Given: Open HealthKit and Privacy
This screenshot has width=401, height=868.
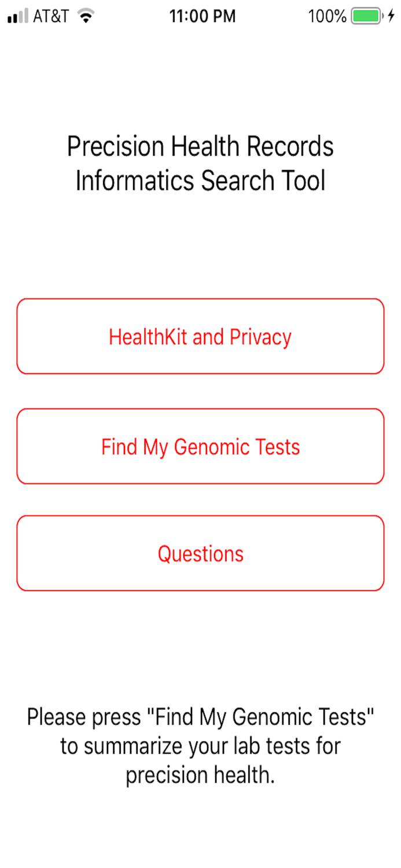Looking at the screenshot, I should 200,336.
